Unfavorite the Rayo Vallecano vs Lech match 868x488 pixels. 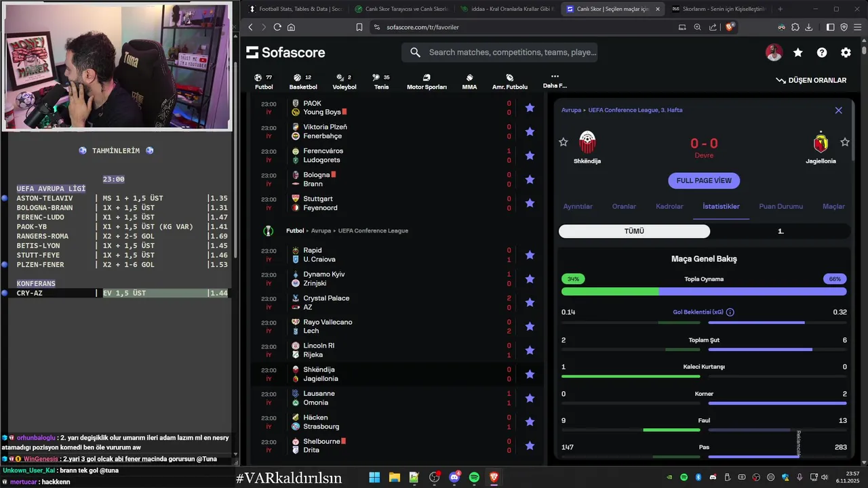[x=530, y=326]
